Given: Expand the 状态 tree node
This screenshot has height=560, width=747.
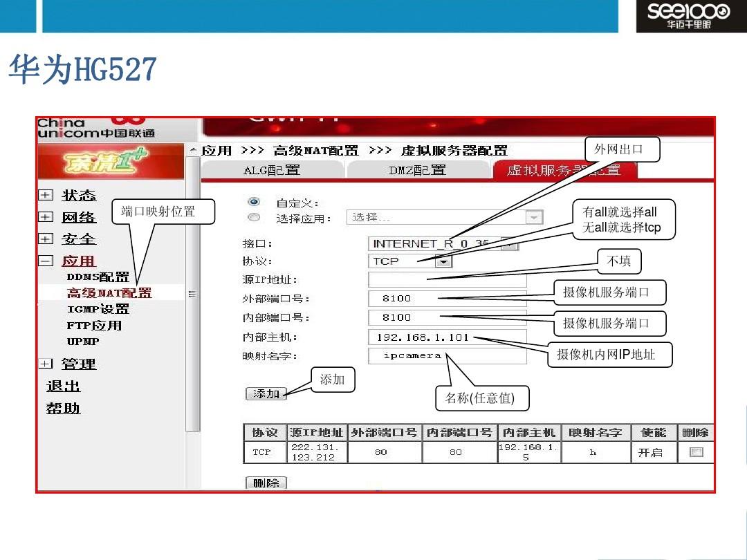Looking at the screenshot, I should pos(45,195).
